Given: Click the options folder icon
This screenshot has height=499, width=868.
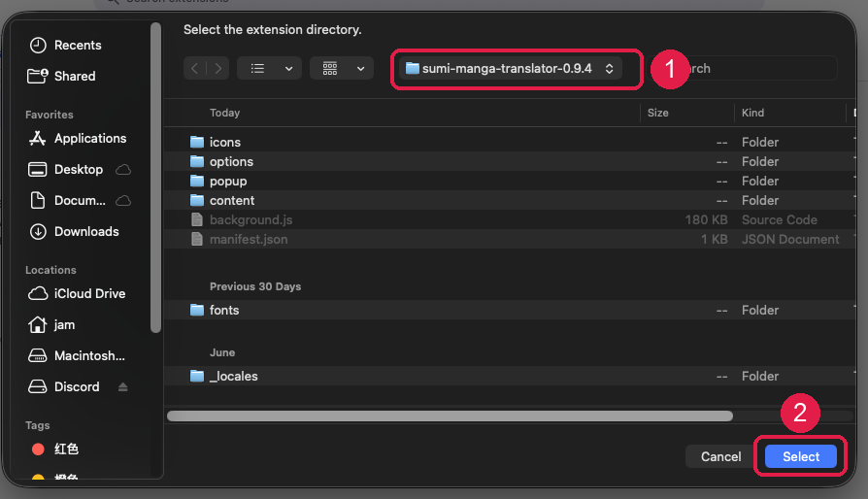Looking at the screenshot, I should click(x=197, y=161).
